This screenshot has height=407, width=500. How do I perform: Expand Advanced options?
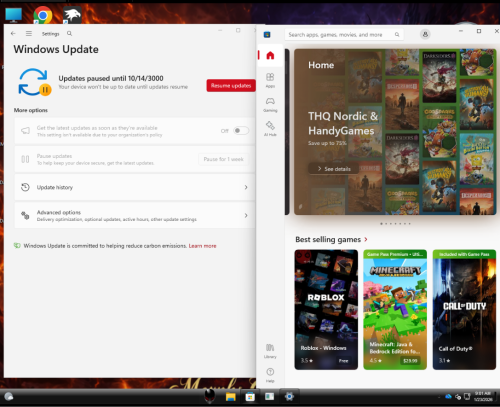coord(135,216)
